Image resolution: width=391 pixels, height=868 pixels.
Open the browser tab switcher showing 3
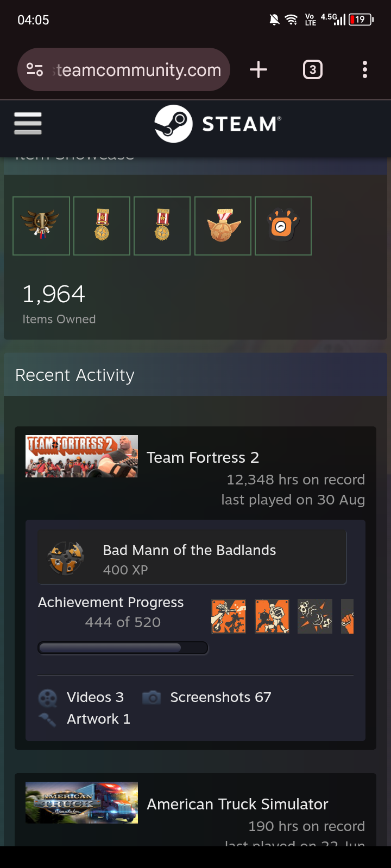click(x=312, y=69)
